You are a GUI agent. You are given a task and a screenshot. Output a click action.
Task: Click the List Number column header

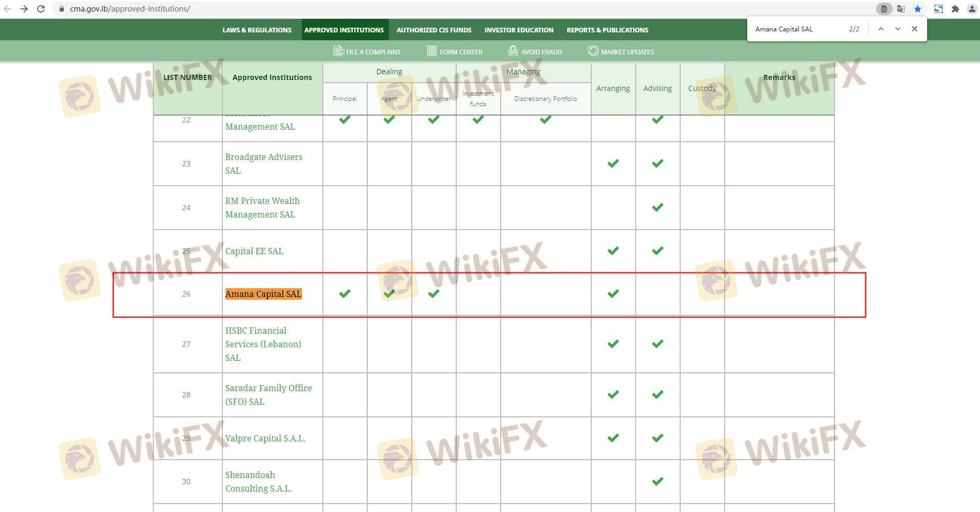coord(187,77)
